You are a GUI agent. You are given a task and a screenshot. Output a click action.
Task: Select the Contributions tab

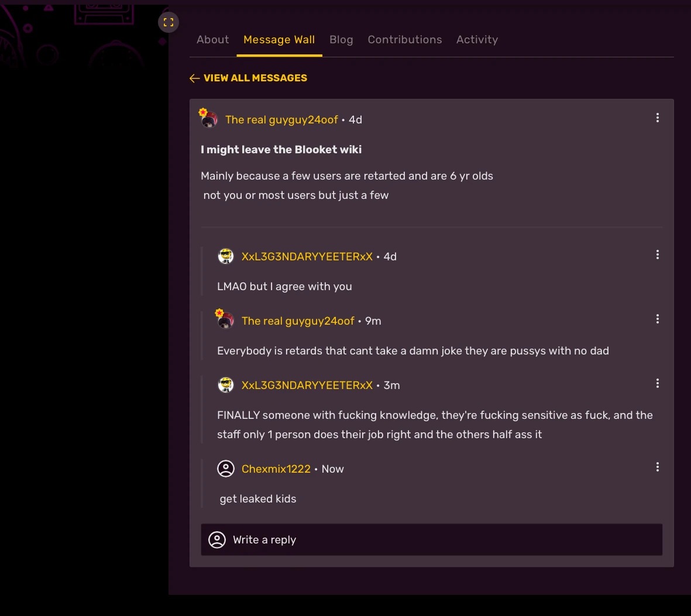[405, 40]
